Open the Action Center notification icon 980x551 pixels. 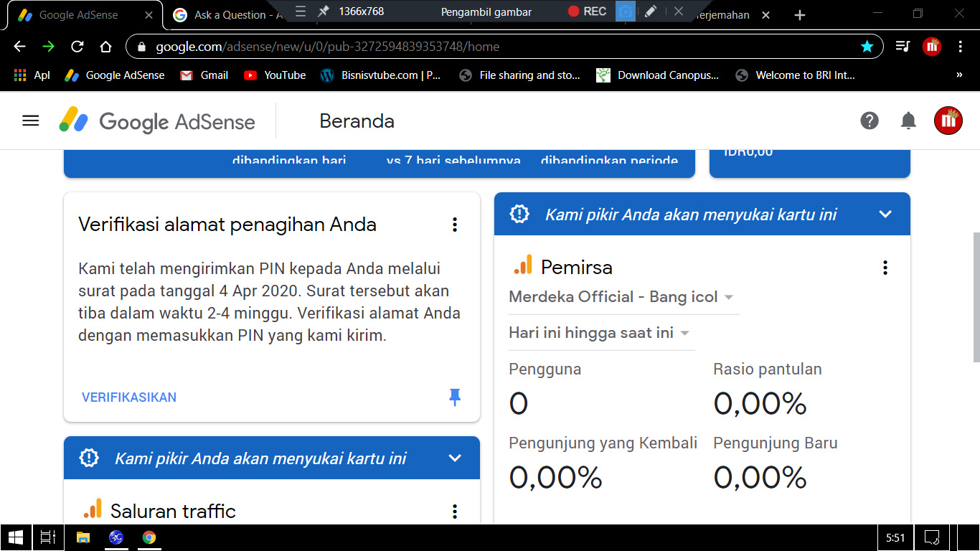click(x=932, y=537)
